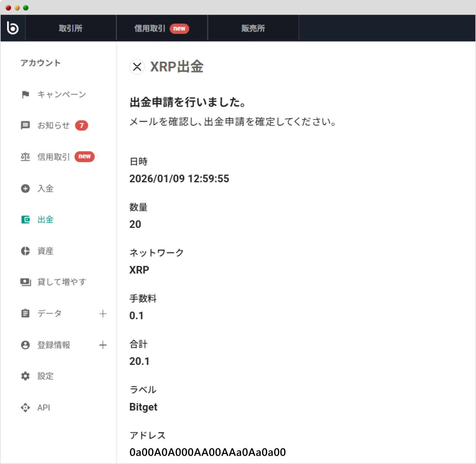Open the API page from the sidebar
This screenshot has height=464, width=476.
pos(43,407)
